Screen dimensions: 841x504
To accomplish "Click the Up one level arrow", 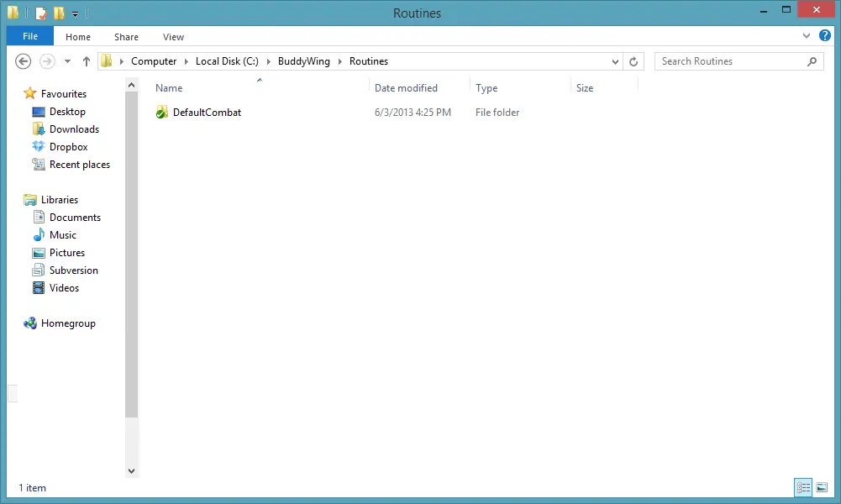I will [x=86, y=61].
